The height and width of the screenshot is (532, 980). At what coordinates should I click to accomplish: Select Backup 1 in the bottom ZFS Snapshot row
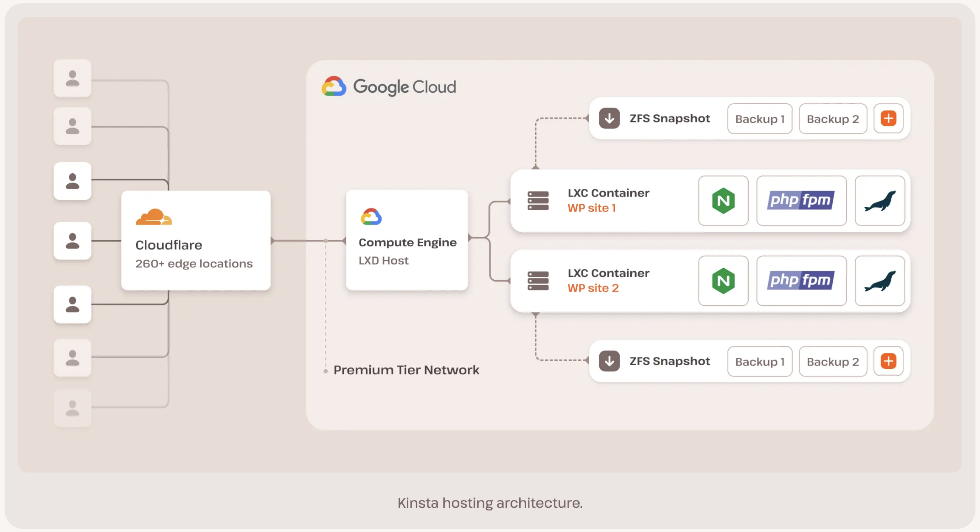pos(760,362)
